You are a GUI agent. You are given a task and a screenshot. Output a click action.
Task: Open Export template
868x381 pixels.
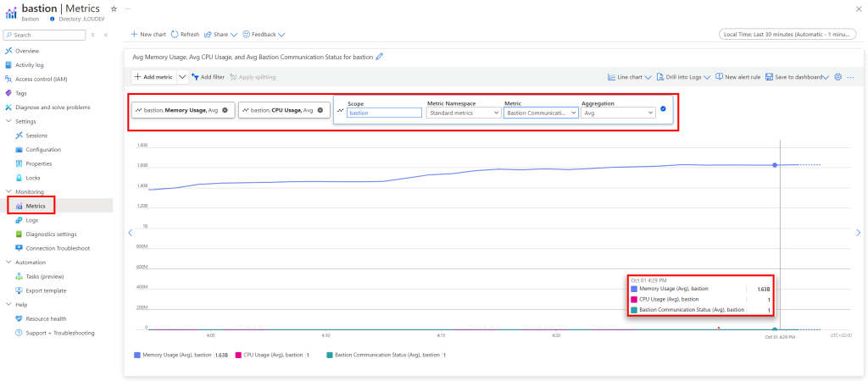[x=46, y=290]
